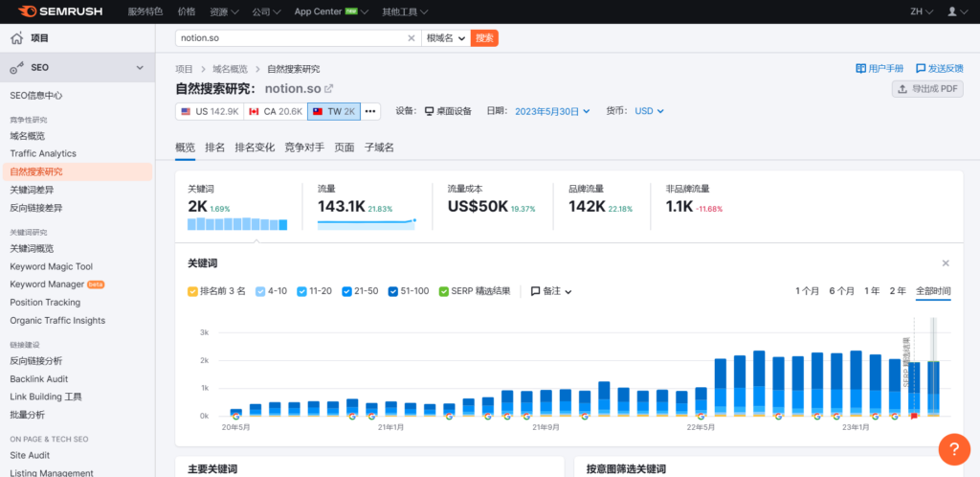Open the USD currency dropdown
980x477 pixels.
(x=650, y=111)
